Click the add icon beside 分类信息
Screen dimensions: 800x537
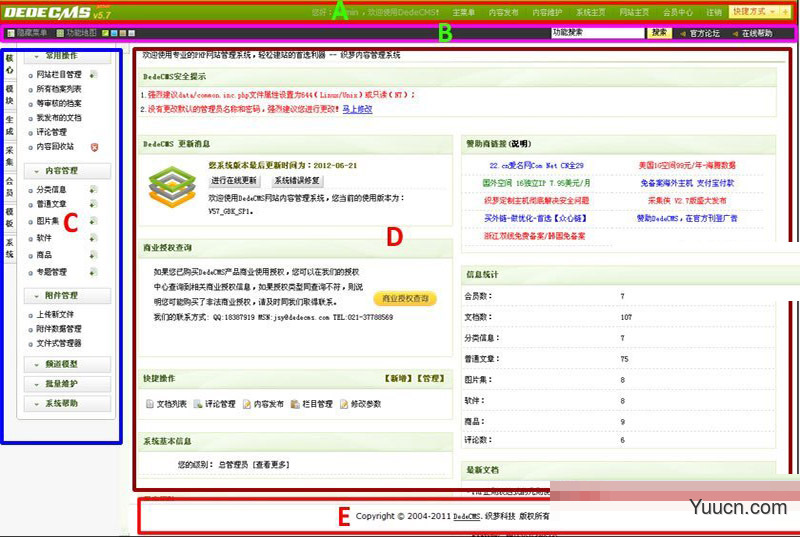coord(93,190)
